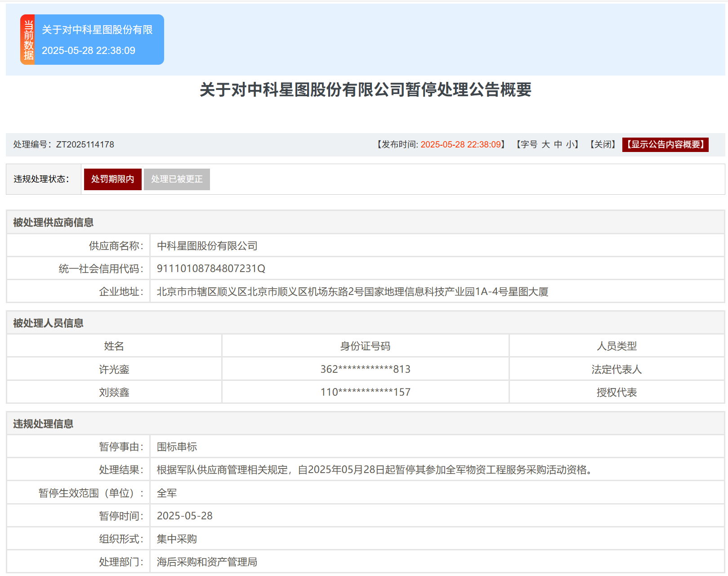Click the 法定代表人 personnel type cell
The width and height of the screenshot is (728, 576).
(x=616, y=369)
